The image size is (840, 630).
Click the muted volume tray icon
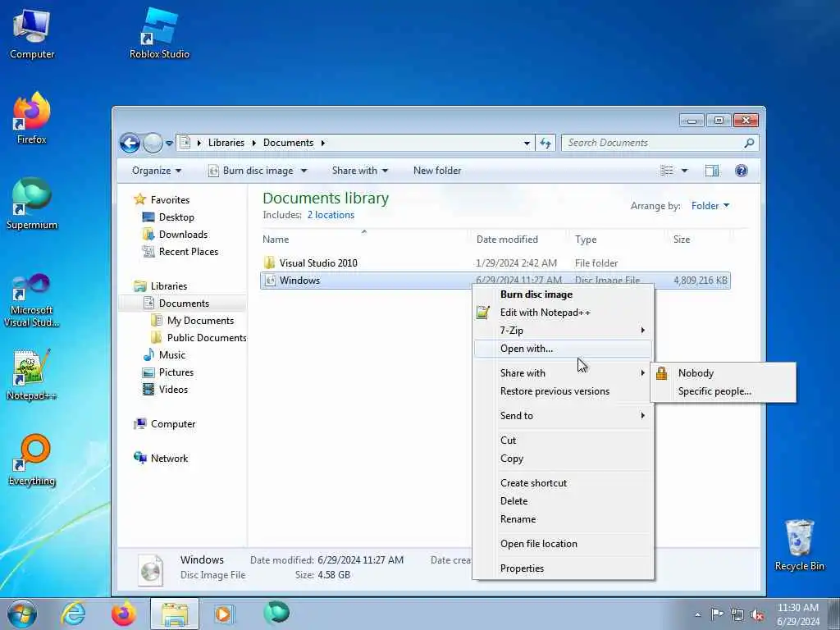tap(757, 614)
